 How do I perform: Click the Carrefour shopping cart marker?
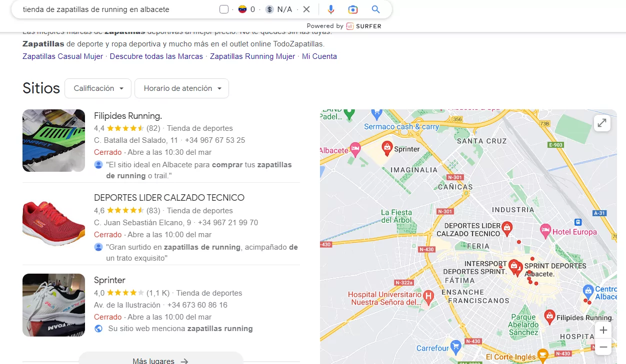(x=455, y=346)
